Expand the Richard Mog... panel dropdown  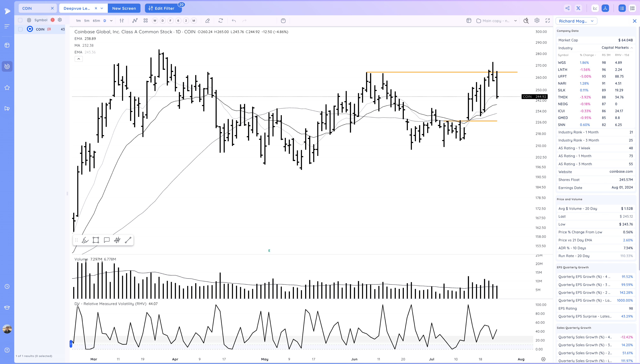click(592, 21)
